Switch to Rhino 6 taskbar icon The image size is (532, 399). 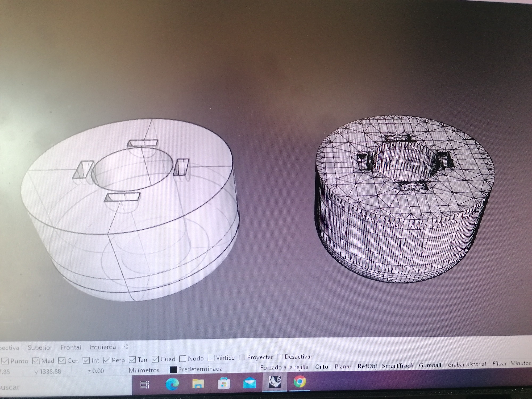275,382
